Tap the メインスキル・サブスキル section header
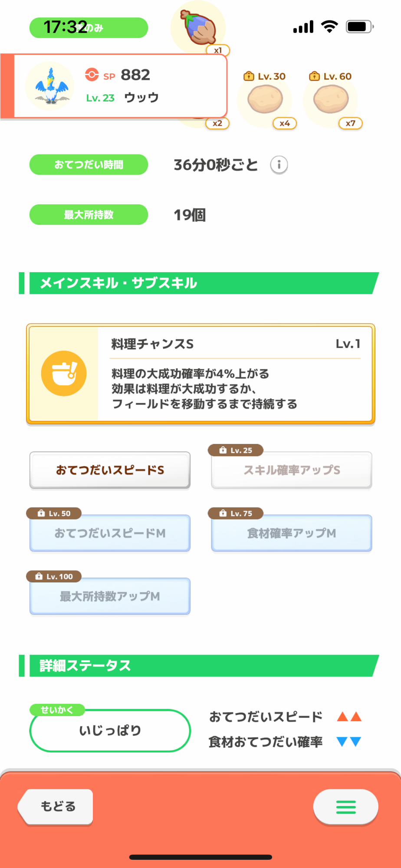 point(200,283)
